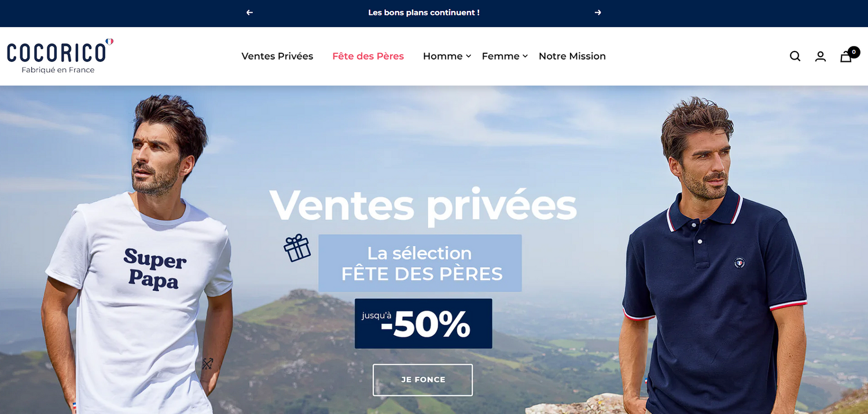Go to Ventes Privées page
868x414 pixels.
(x=277, y=56)
